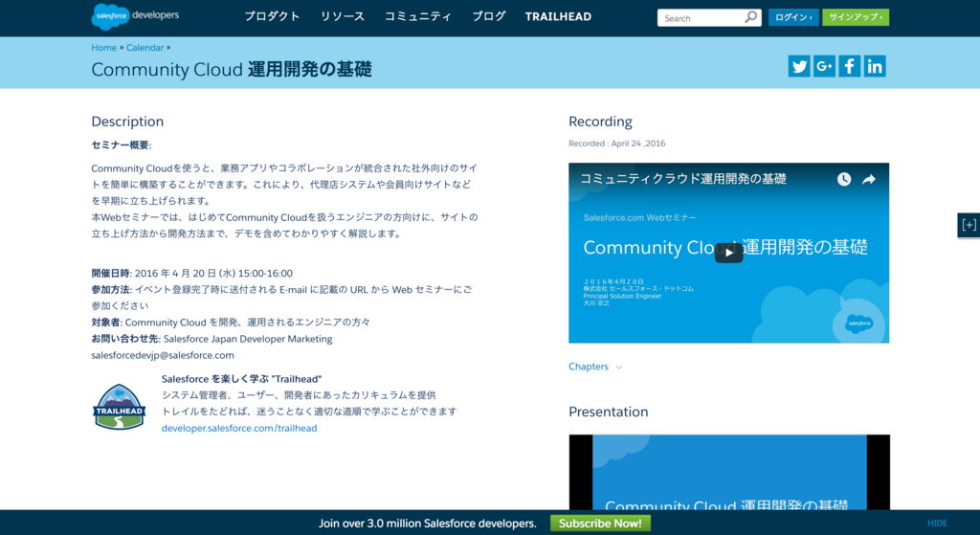Click the Trailhead badge image
The height and width of the screenshot is (535, 980).
119,407
